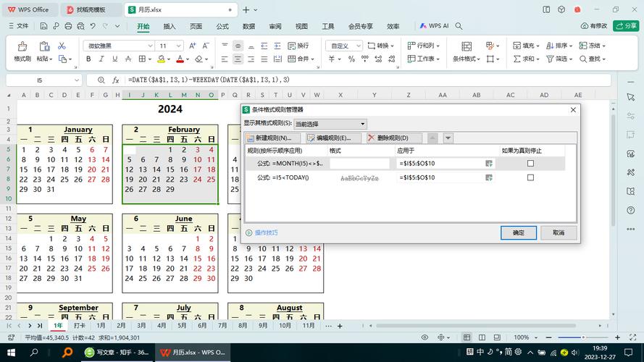Image resolution: width=644 pixels, height=362 pixels.
Task: Decrease font size with smaller A icon
Action: click(x=206, y=46)
